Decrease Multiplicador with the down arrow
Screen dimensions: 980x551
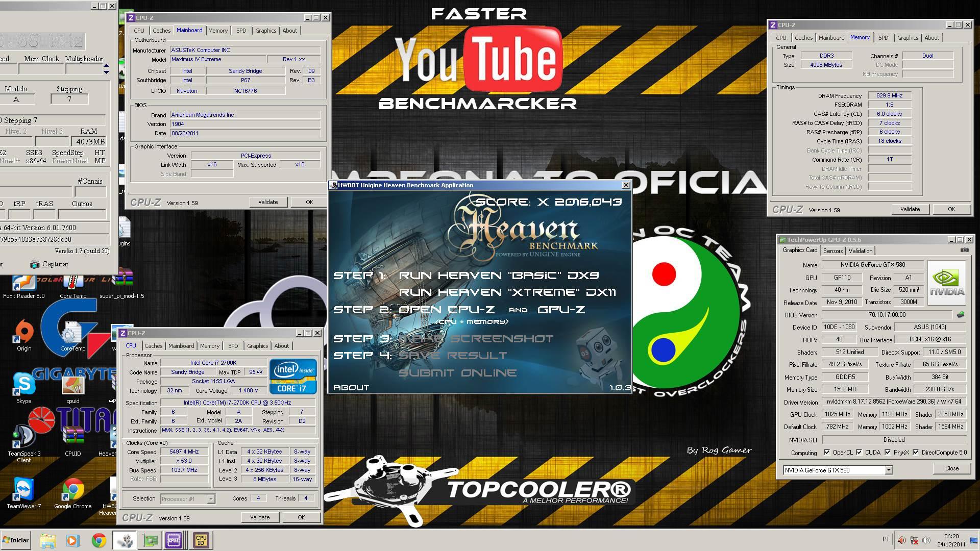tap(106, 72)
